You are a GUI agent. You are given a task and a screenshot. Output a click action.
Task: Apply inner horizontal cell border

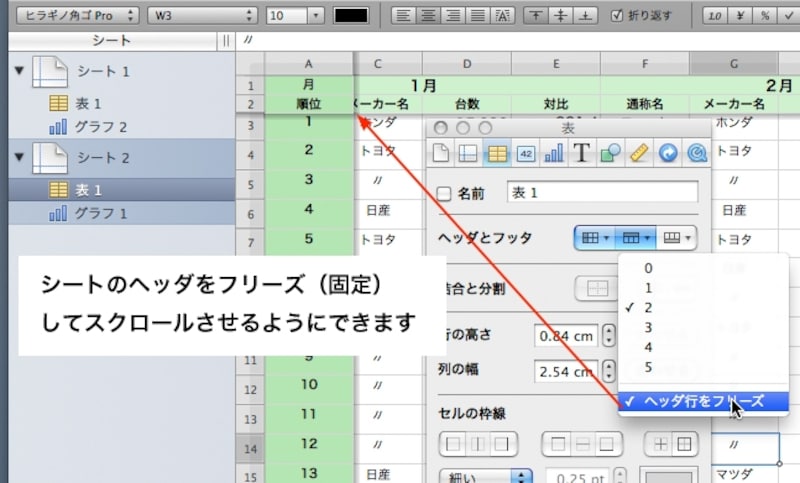[582, 444]
